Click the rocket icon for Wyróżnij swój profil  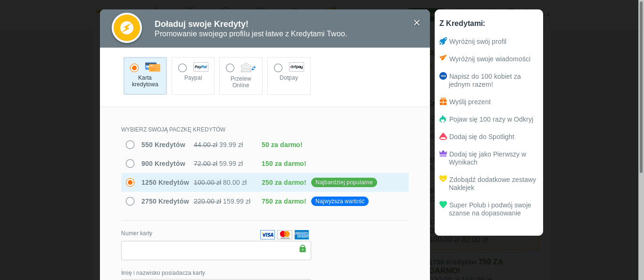(x=443, y=41)
